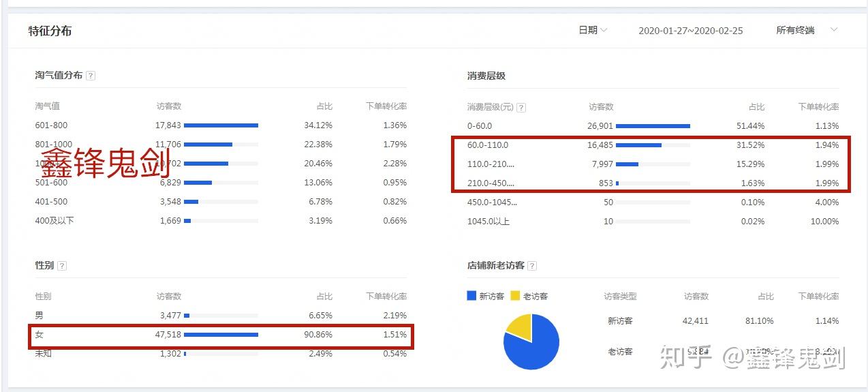The height and width of the screenshot is (392, 868).
Task: Select the 男 gender row
Action: point(39,316)
